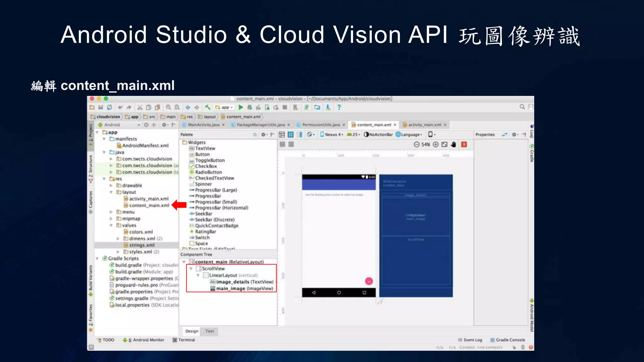Open the Gradle Console
Image resolution: width=644 pixels, height=362 pixels.
coord(508,340)
